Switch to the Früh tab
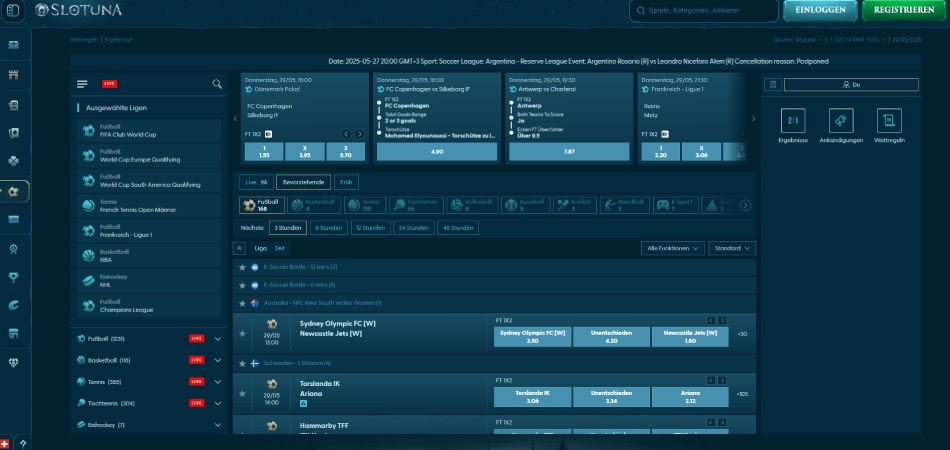 coord(346,182)
